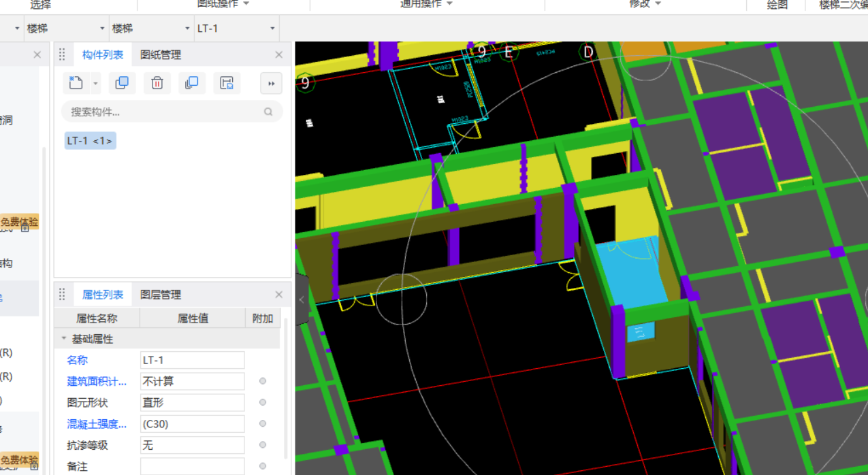Grab the 属性列表 panel drag handle

[x=62, y=295]
